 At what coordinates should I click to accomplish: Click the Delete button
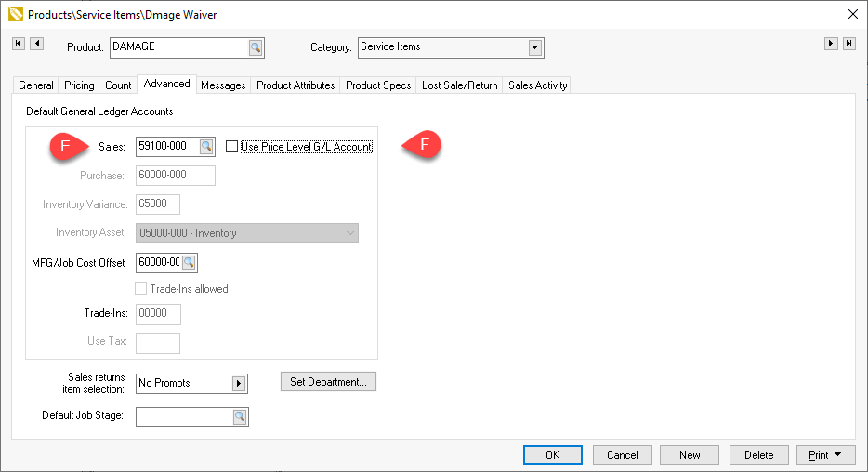(758, 455)
